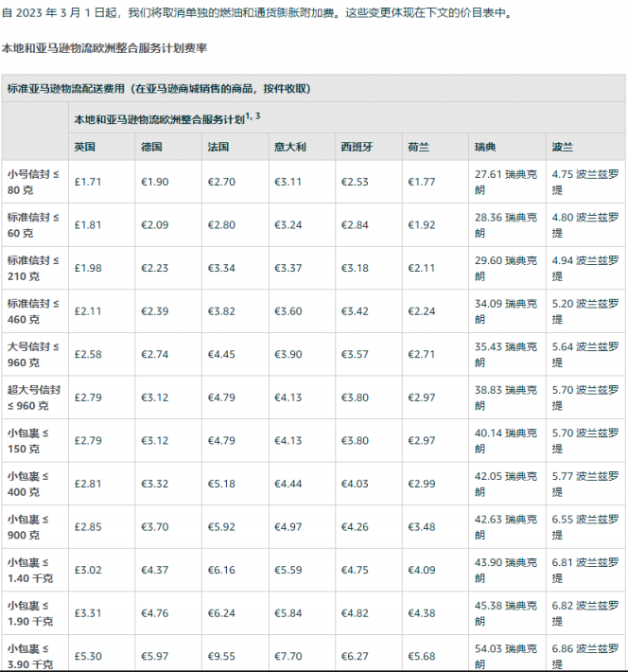The height and width of the screenshot is (672, 628).
Task: Select the 标准信封 ≤ 460 克 row label
Action: click(x=33, y=311)
